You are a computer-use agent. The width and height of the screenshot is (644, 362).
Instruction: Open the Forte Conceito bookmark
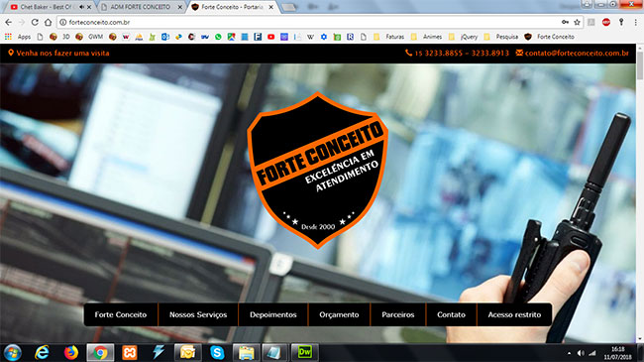(550, 37)
